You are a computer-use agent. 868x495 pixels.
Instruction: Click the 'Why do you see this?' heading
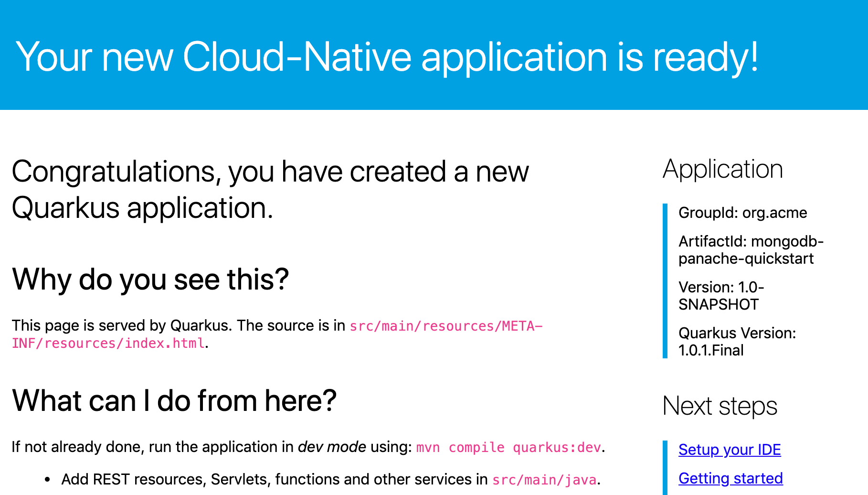tap(150, 279)
